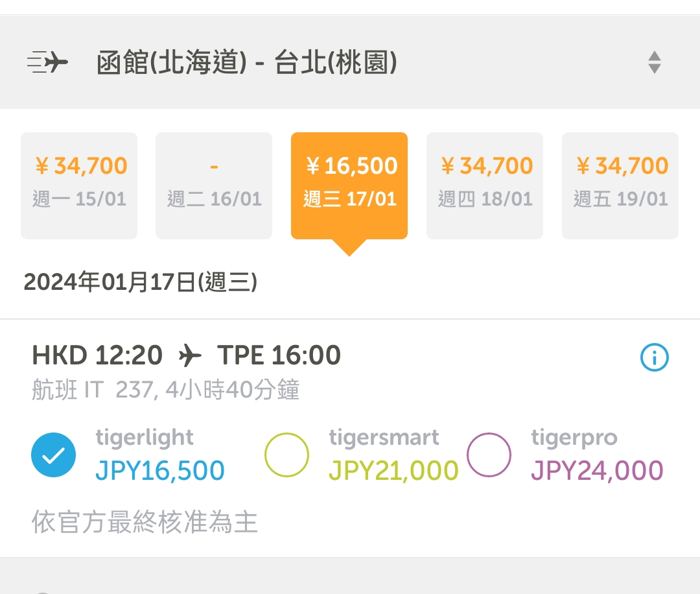Click the JPY21,000 tigersmart price
Screen dimensions: 700x594
pyautogui.click(x=393, y=471)
